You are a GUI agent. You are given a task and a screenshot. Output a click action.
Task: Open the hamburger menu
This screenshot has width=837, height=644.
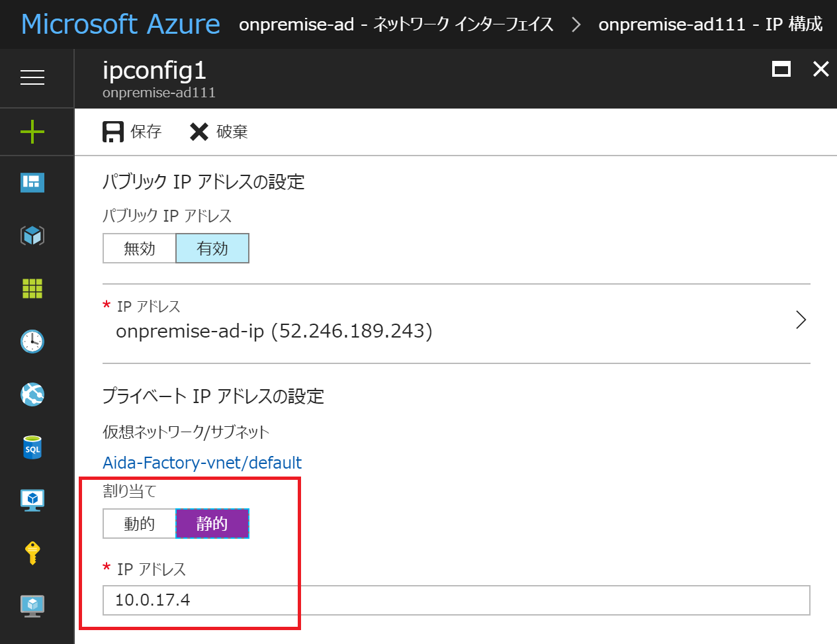click(32, 78)
